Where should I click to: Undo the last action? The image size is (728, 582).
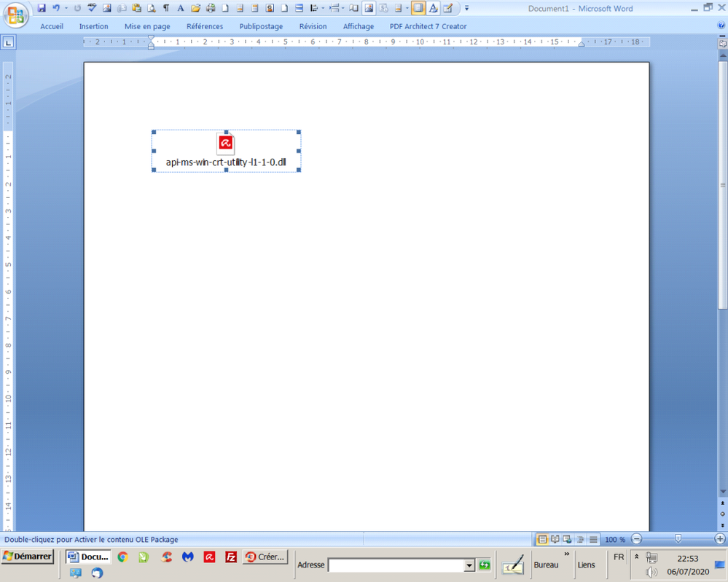[55, 8]
